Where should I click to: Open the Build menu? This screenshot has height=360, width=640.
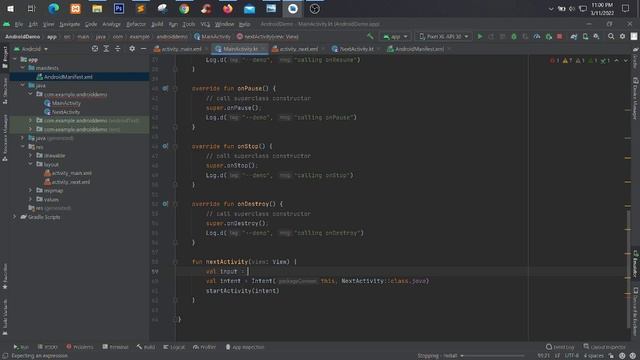[157, 24]
